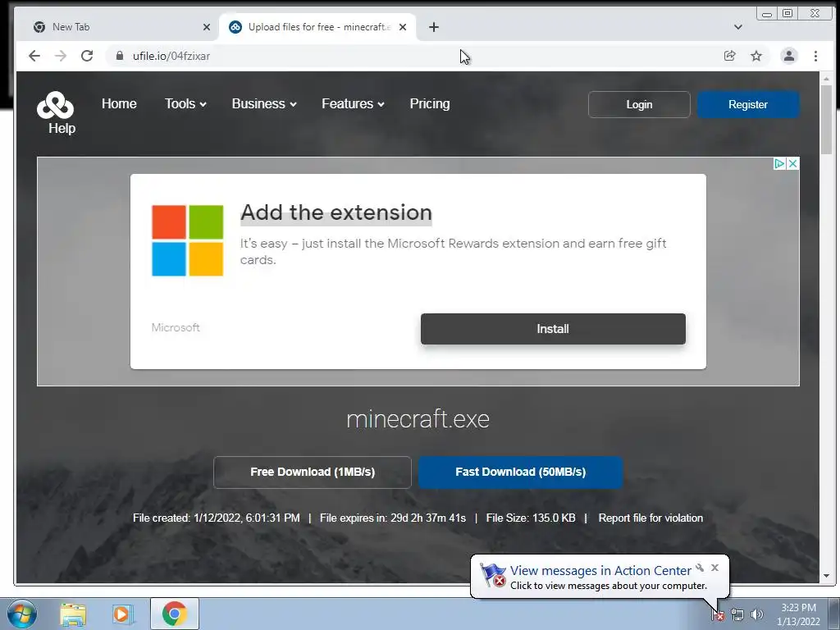The image size is (840, 630).
Task: Open the Chrome profile avatar
Action: [788, 56]
